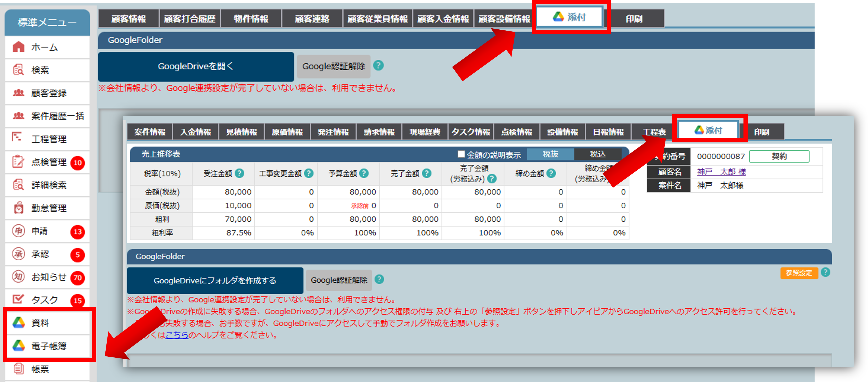Open the 見積情報 tab
Viewport: 868px width, 382px height.
pyautogui.click(x=241, y=132)
